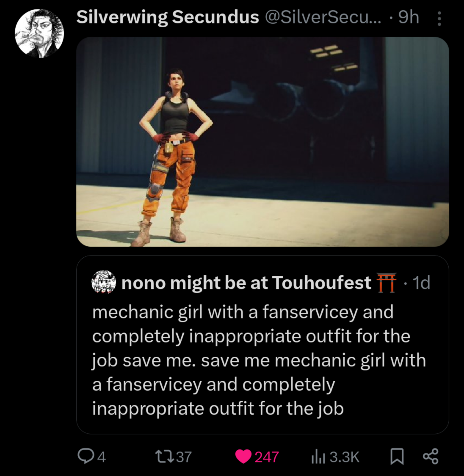Click the quoted post's author avatar

(104, 282)
